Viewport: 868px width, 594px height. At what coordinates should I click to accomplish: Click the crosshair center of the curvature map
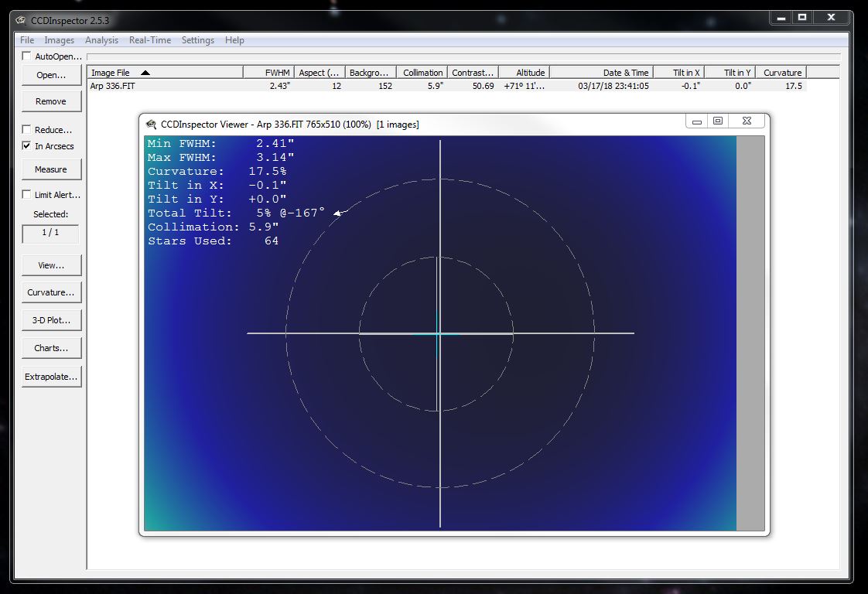coord(439,333)
